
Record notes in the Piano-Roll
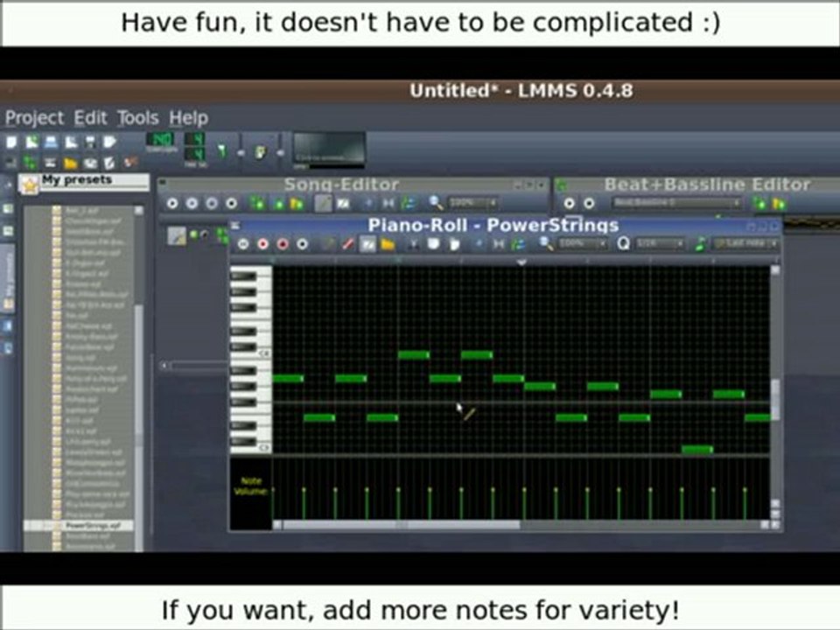point(263,244)
